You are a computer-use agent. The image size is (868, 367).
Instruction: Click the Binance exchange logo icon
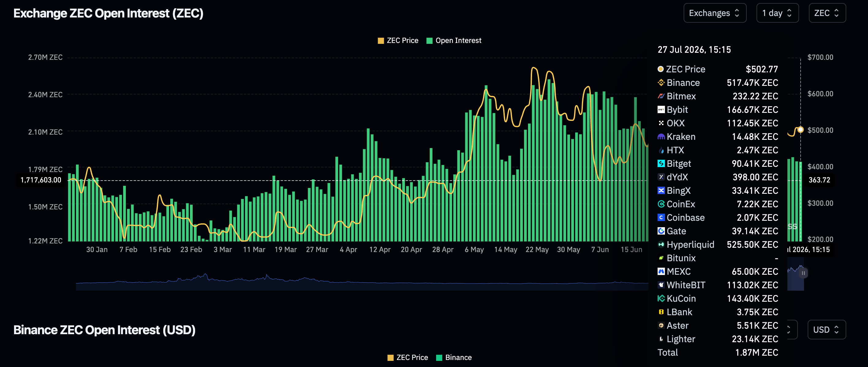click(661, 83)
